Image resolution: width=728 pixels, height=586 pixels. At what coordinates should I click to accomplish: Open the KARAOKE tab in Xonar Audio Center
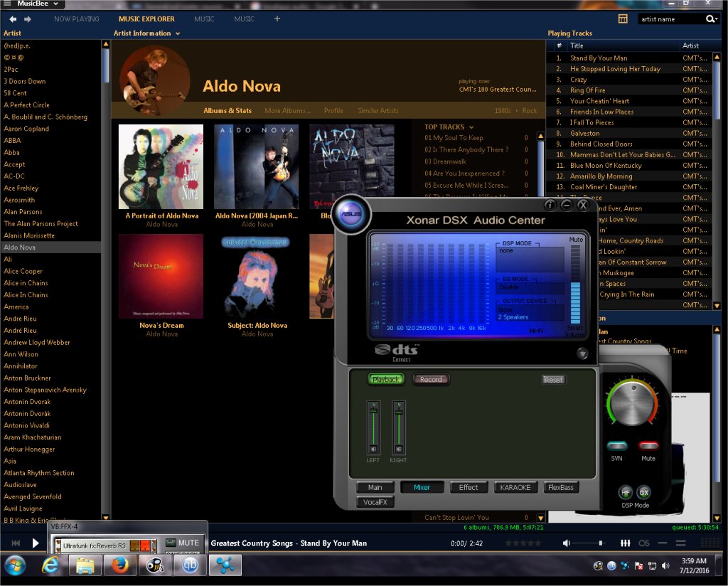click(515, 487)
